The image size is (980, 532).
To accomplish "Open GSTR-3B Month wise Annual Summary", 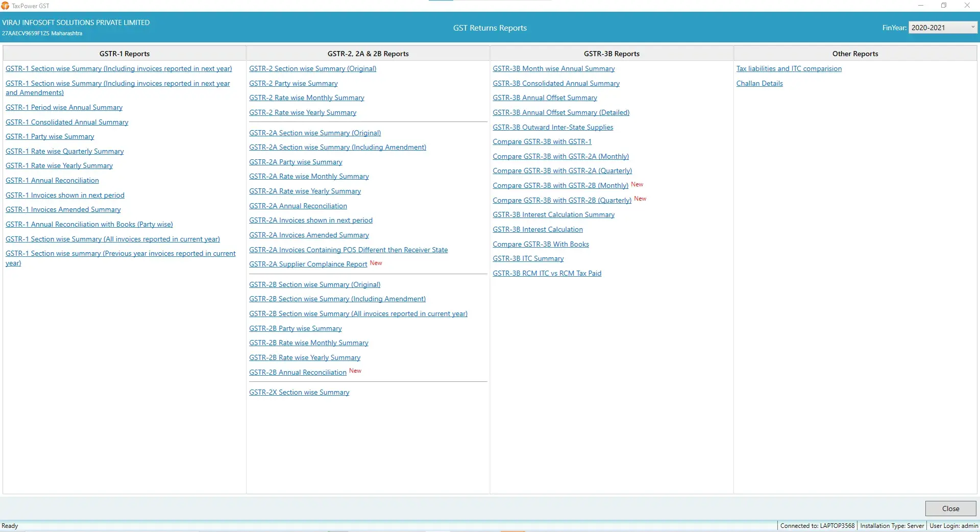I will pyautogui.click(x=554, y=69).
